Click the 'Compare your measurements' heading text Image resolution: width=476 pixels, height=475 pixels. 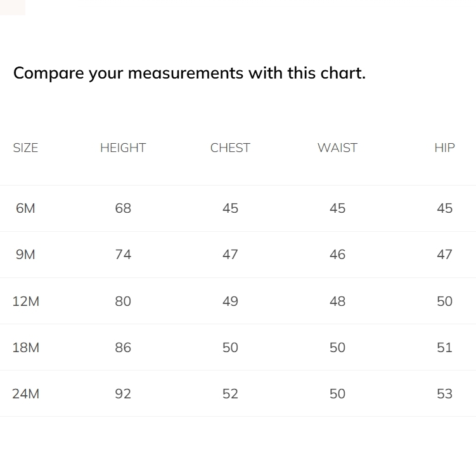[x=189, y=73]
